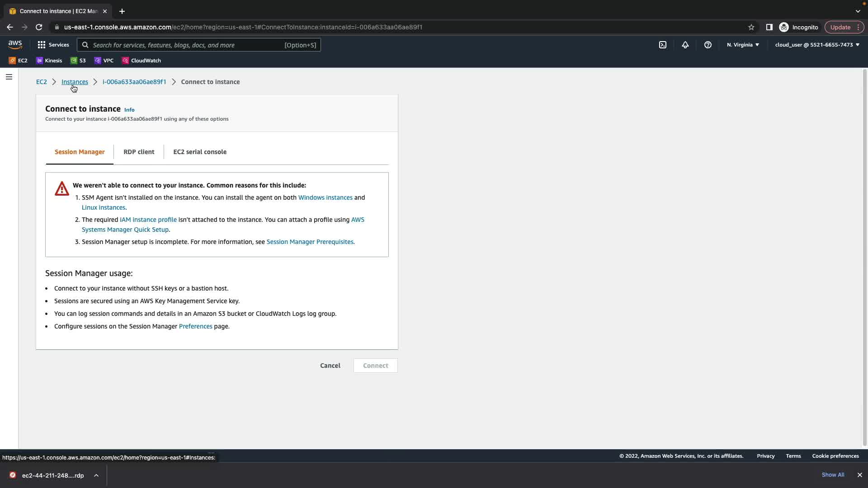
Task: Expand the downloaded rdp file options arrow
Action: [96, 475]
